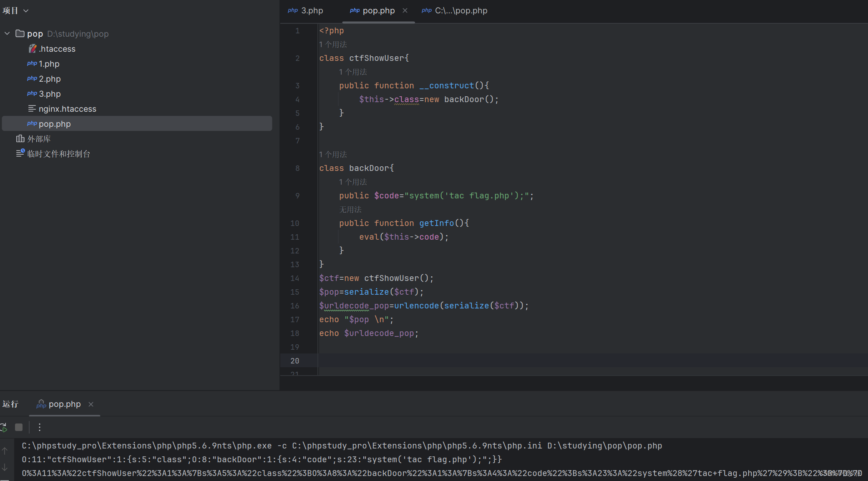Image resolution: width=868 pixels, height=481 pixels.
Task: Click the backDoor class name on line 8
Action: click(369, 168)
